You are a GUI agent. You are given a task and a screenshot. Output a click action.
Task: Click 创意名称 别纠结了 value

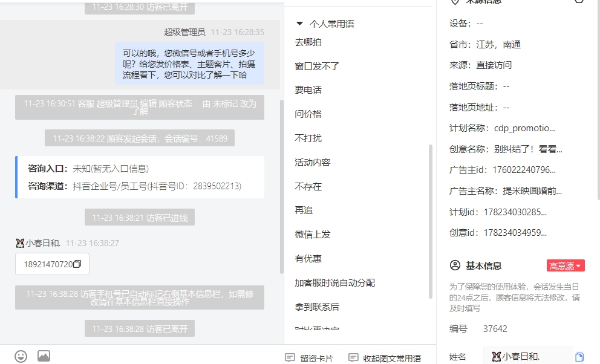click(528, 149)
